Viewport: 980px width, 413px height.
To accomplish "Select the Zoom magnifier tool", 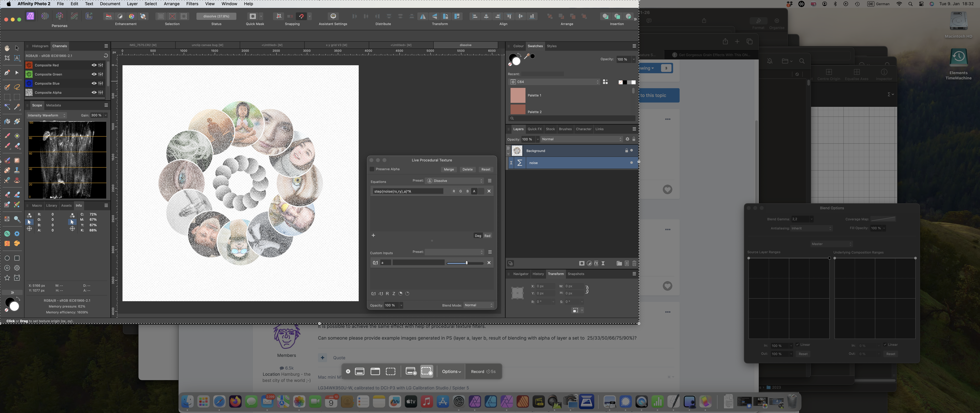I will 17,219.
